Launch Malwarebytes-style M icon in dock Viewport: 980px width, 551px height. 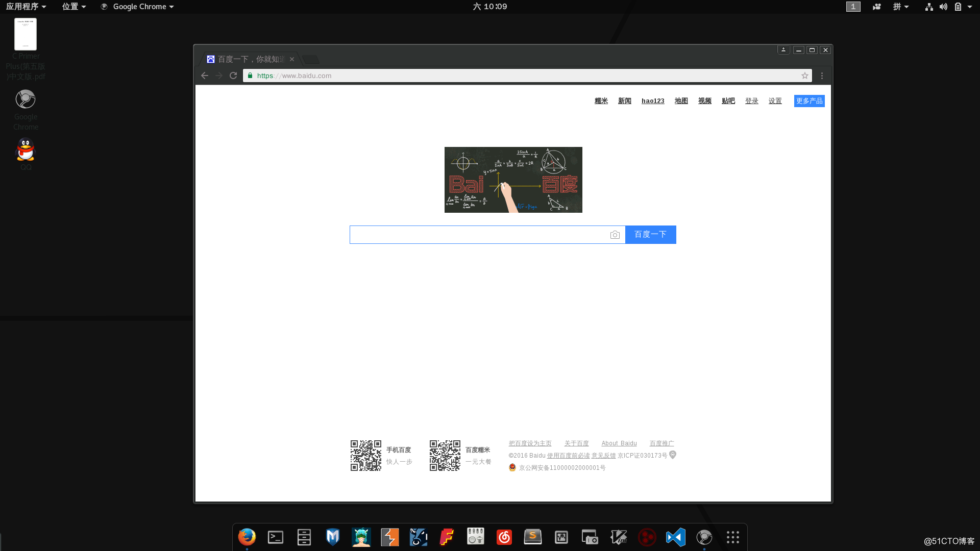click(x=333, y=537)
